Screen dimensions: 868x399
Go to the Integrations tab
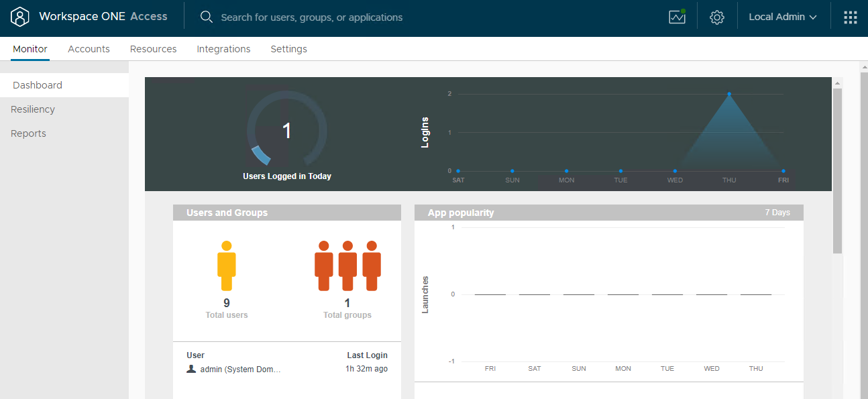point(223,49)
